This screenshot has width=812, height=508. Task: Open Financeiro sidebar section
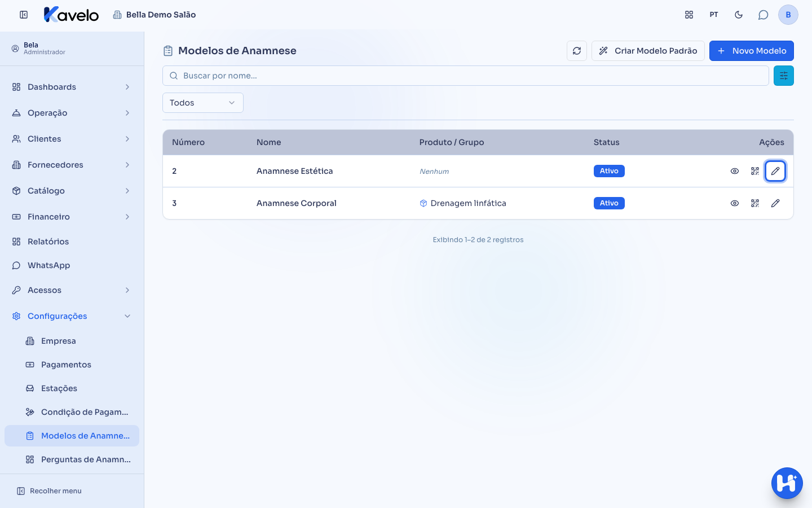pyautogui.click(x=72, y=217)
